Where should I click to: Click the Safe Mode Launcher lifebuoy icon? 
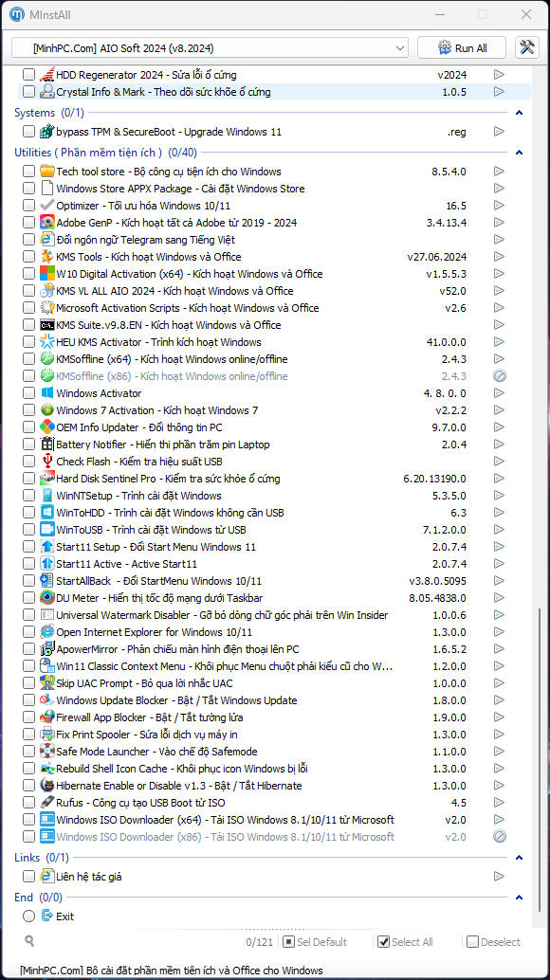tap(46, 752)
